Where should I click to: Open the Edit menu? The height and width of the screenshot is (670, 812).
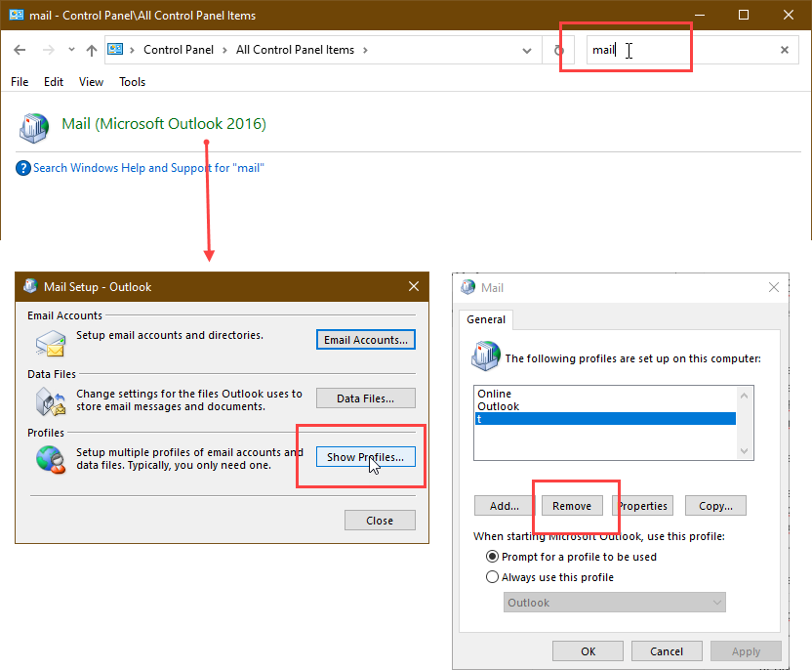tap(54, 82)
